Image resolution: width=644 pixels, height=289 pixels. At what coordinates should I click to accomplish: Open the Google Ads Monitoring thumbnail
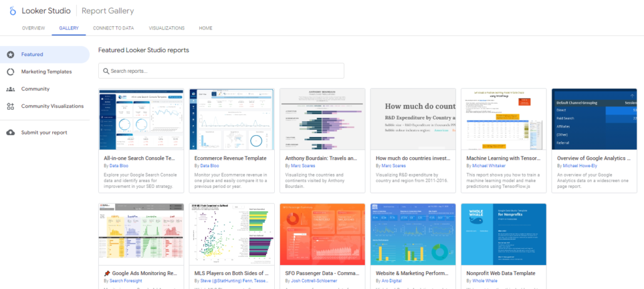pos(142,234)
